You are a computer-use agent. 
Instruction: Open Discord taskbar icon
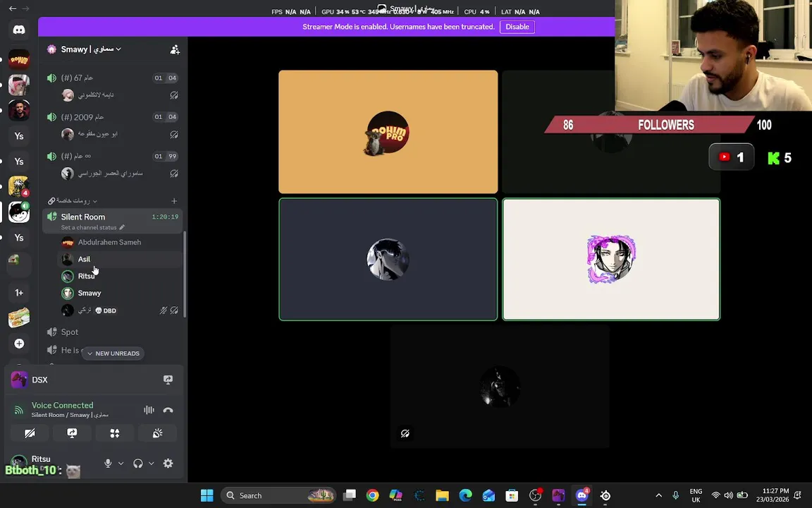582,495
